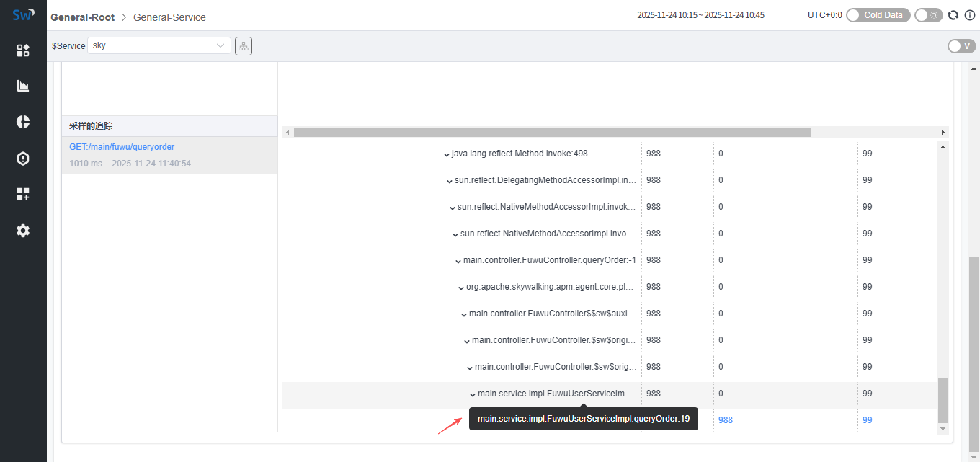The width and height of the screenshot is (980, 462).
Task: Open the line chart icon in sidebar
Action: [23, 86]
